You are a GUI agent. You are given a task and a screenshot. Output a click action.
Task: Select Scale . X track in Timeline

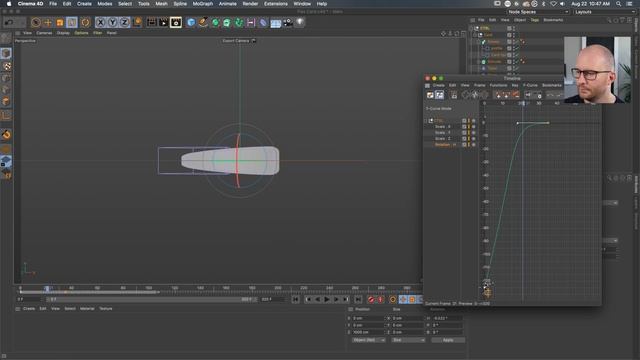[442, 127]
